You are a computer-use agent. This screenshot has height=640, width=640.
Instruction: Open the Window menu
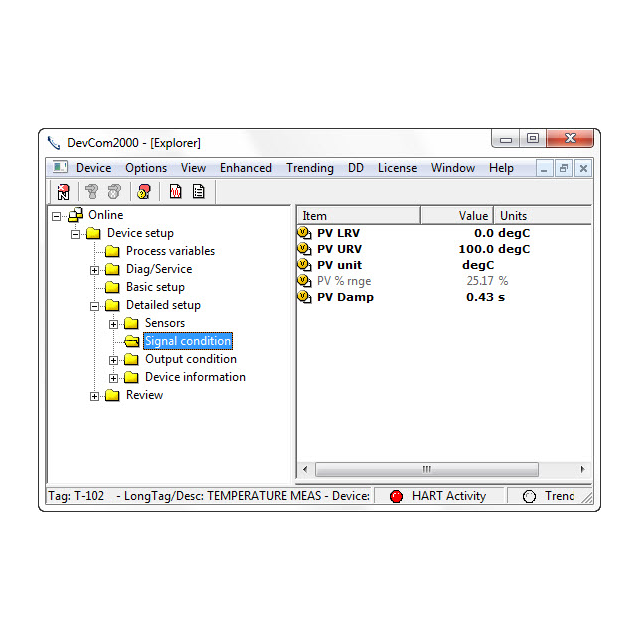pos(453,168)
